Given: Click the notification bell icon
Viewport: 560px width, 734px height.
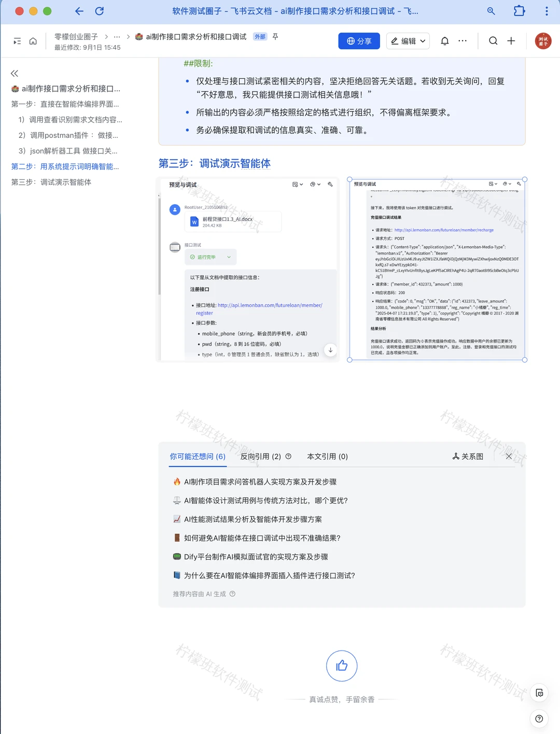Looking at the screenshot, I should click(444, 40).
